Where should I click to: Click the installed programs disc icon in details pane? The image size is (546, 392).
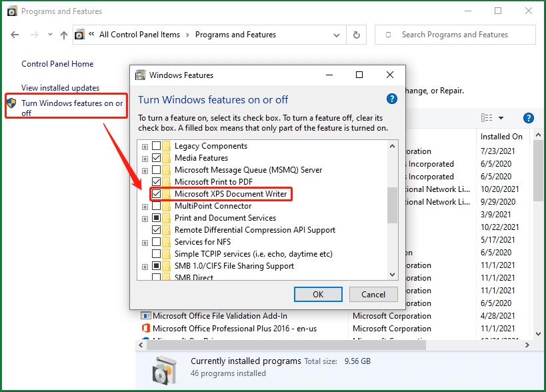(163, 370)
